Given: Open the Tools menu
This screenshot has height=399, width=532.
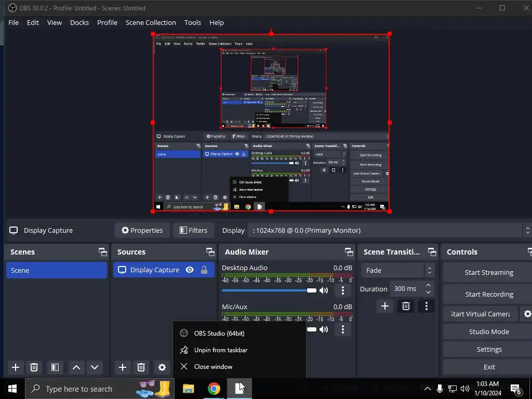Looking at the screenshot, I should point(193,22).
